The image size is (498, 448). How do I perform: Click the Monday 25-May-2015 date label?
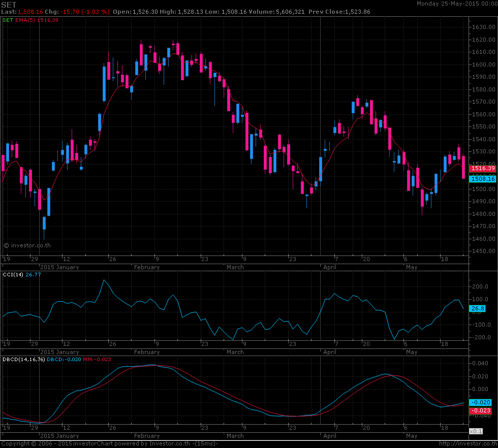pyautogui.click(x=455, y=4)
